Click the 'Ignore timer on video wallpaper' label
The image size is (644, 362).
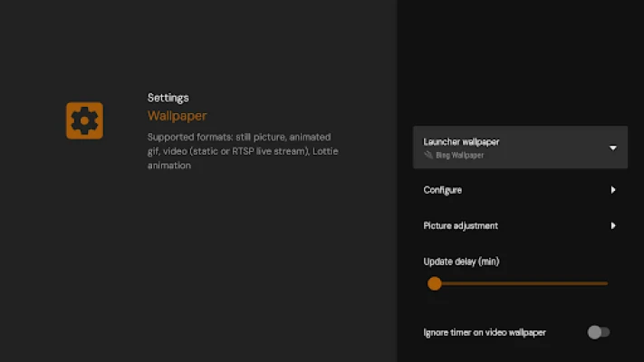[485, 332]
